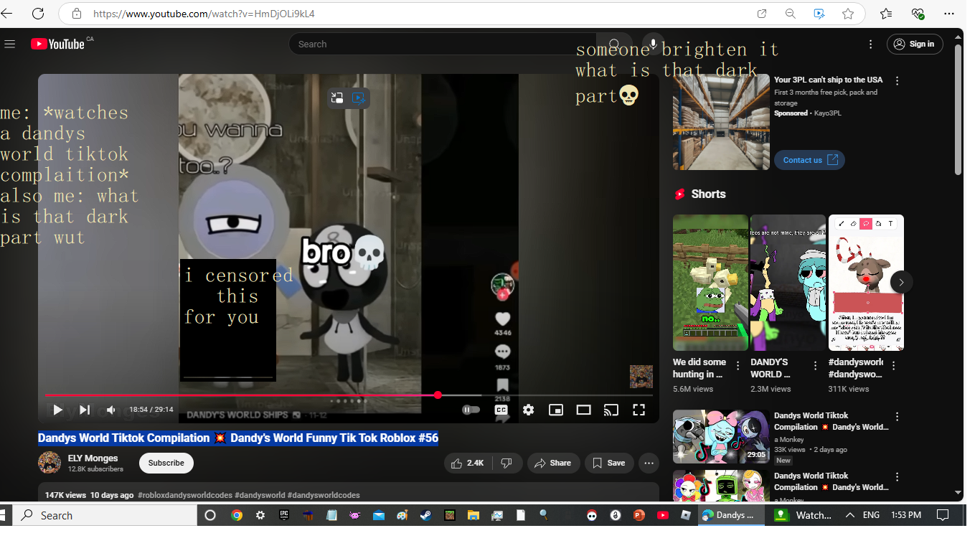Cast video to a TV
Viewport: 980px width, 551px height.
tap(611, 410)
